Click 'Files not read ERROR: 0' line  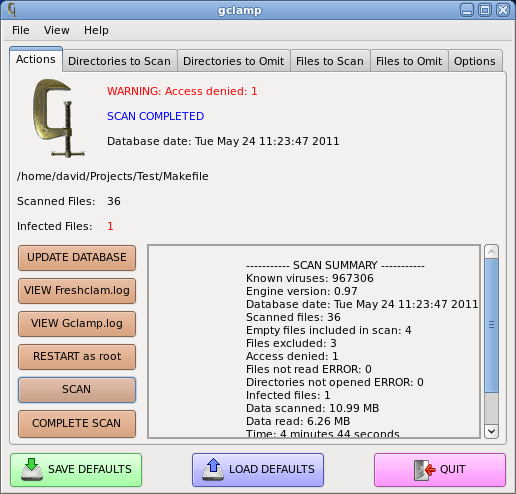coord(309,369)
